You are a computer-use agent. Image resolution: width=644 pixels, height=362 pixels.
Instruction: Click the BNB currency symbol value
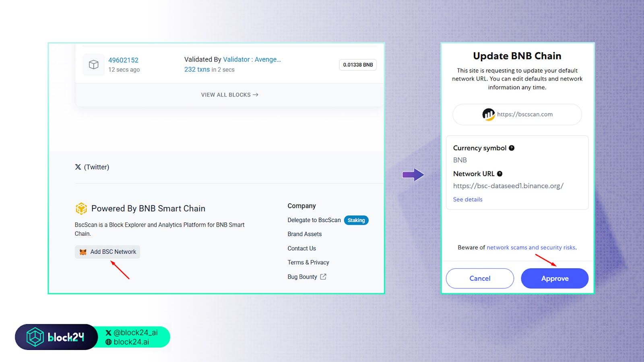[460, 160]
